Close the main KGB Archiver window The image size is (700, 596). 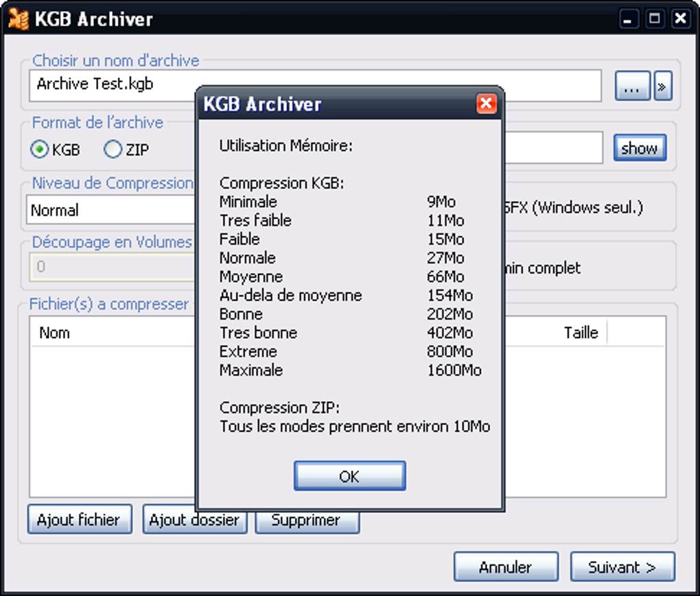681,19
